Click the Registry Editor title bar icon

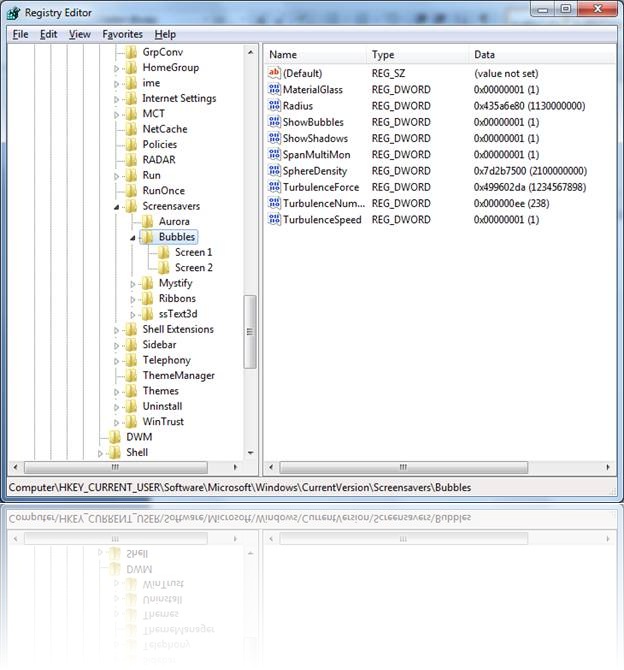tap(13, 13)
